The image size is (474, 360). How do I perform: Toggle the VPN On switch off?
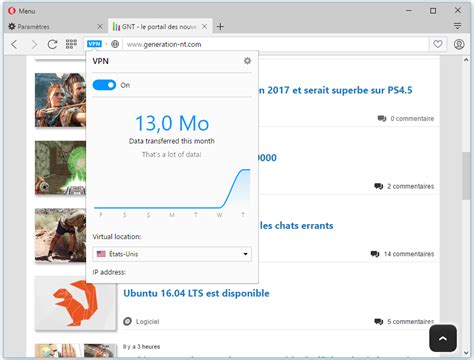104,85
